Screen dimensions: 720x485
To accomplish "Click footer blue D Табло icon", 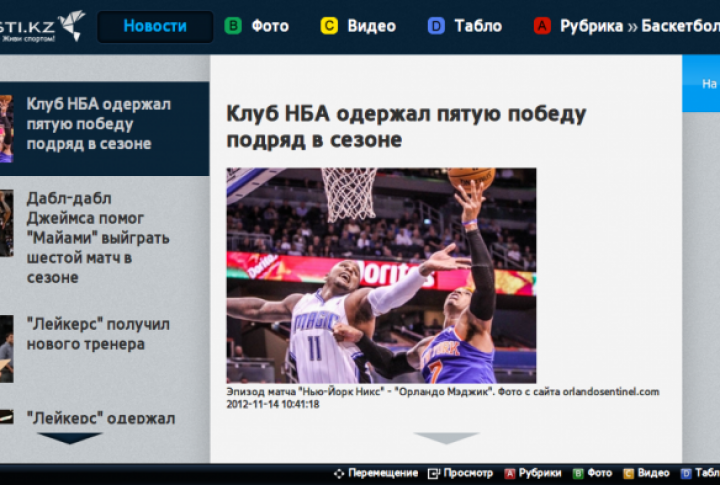I will coord(686,474).
